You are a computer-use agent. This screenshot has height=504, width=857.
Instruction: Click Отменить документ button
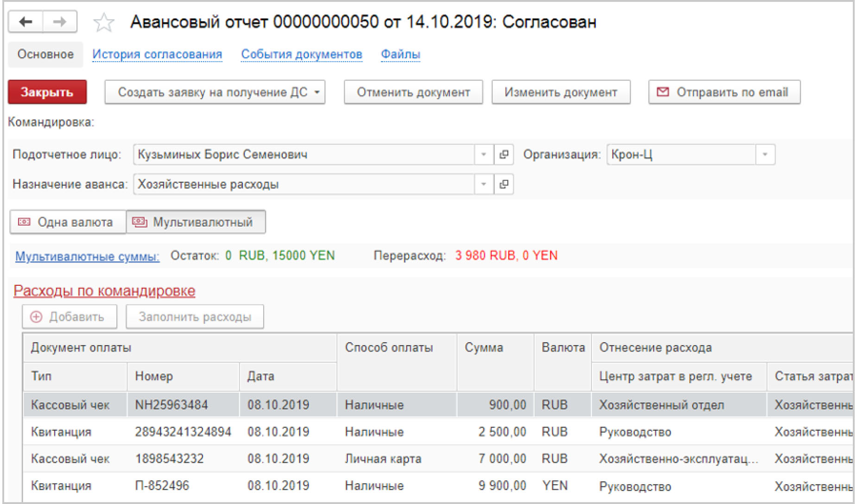[413, 92]
